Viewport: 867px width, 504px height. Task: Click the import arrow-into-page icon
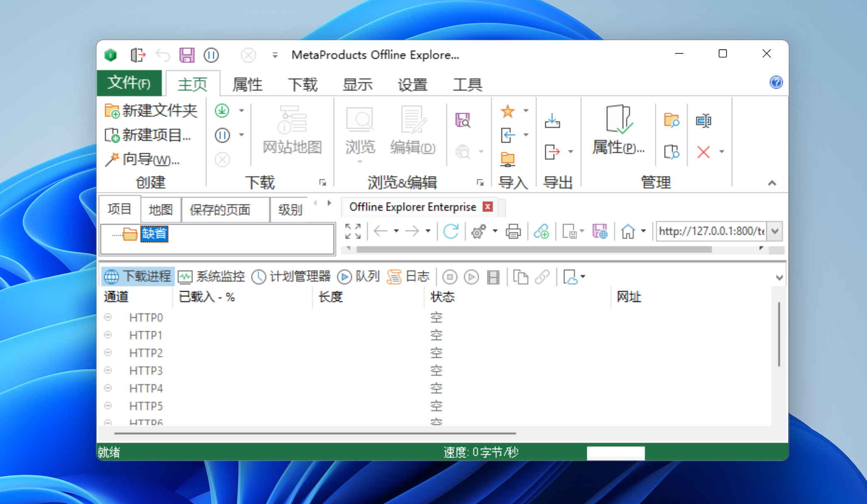[x=507, y=135]
